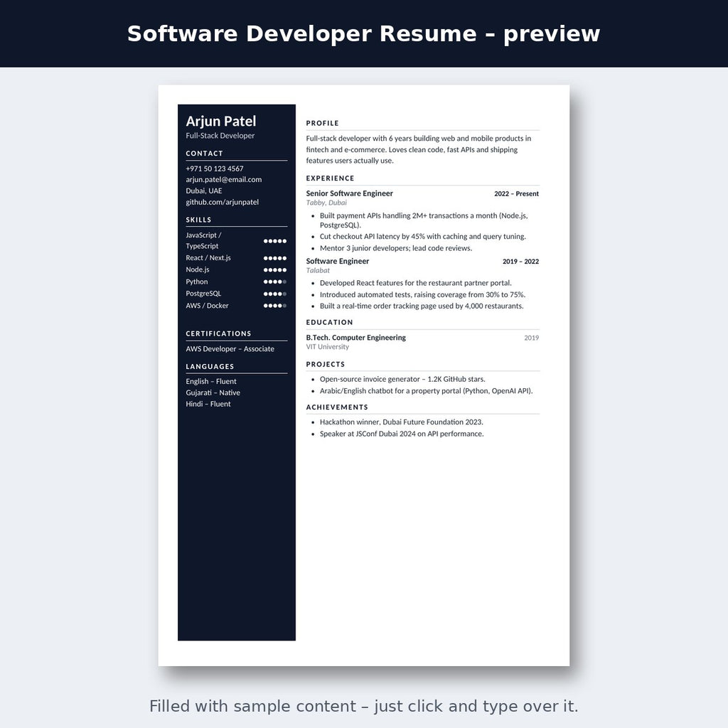This screenshot has width=728, height=728.
Task: Click email 'arjun.patel@email.com'
Action: click(x=224, y=180)
